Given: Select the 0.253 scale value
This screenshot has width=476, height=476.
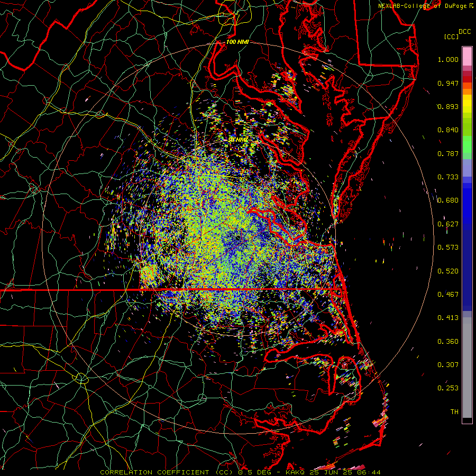Looking at the screenshot, I should [x=448, y=388].
